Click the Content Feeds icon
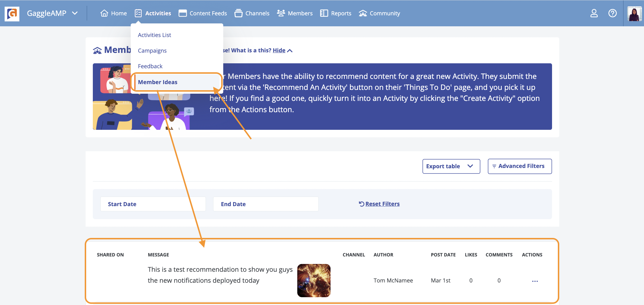This screenshot has height=305, width=644. (x=182, y=13)
